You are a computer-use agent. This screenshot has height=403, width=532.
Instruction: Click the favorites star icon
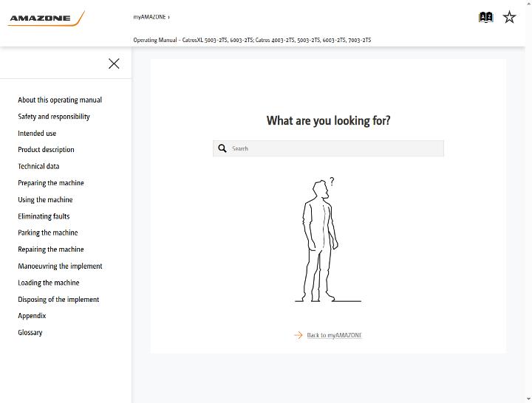[509, 17]
